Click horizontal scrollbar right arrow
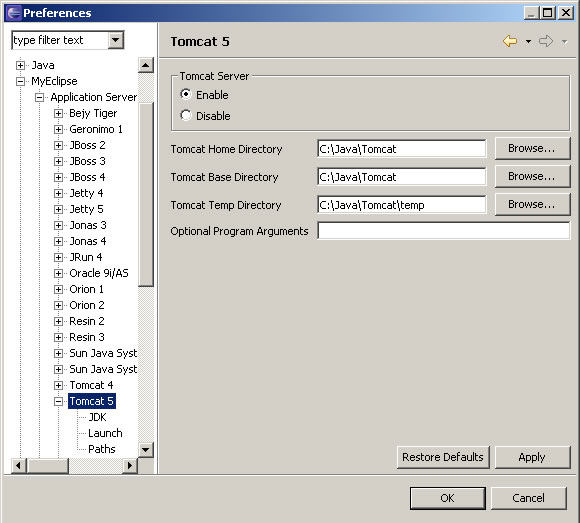 (x=130, y=465)
